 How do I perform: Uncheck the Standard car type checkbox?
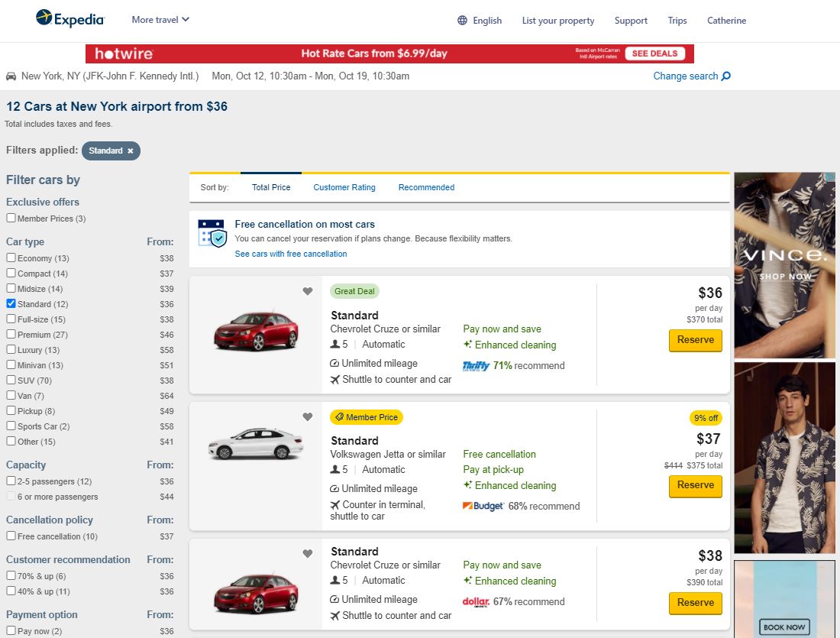click(11, 303)
